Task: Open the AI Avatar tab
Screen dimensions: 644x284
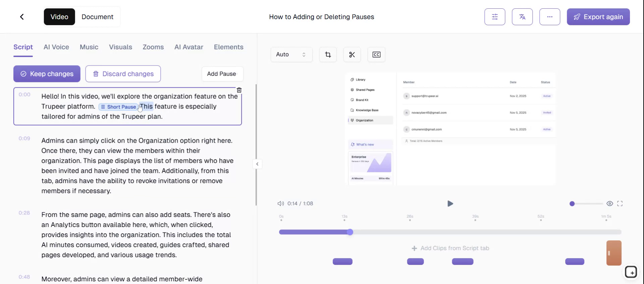Action: [189, 47]
